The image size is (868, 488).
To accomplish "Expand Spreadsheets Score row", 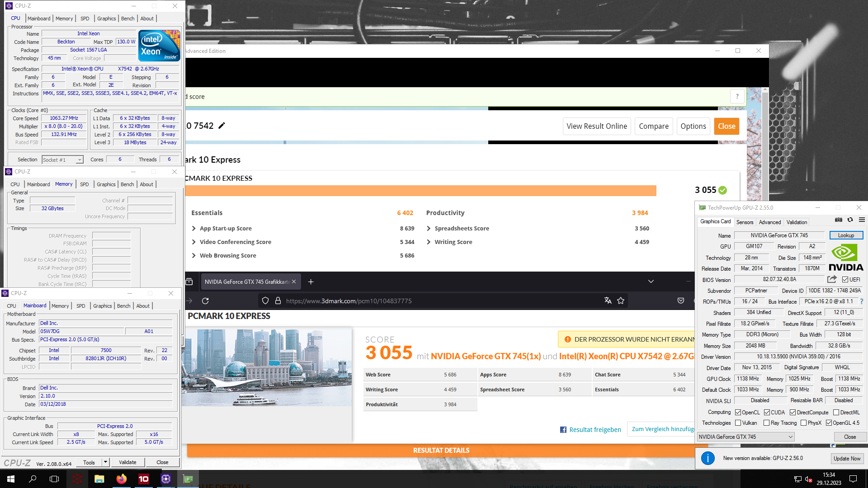I will pos(429,229).
